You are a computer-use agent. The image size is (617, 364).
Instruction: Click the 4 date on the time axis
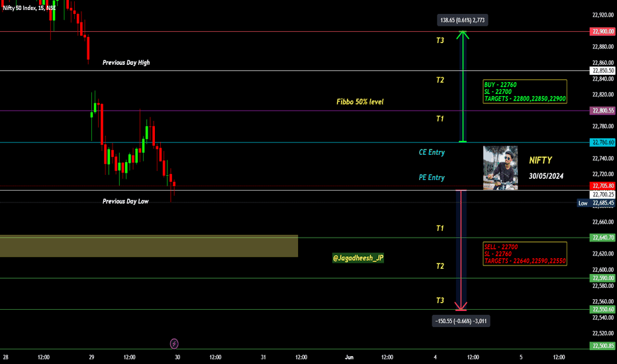click(x=435, y=357)
